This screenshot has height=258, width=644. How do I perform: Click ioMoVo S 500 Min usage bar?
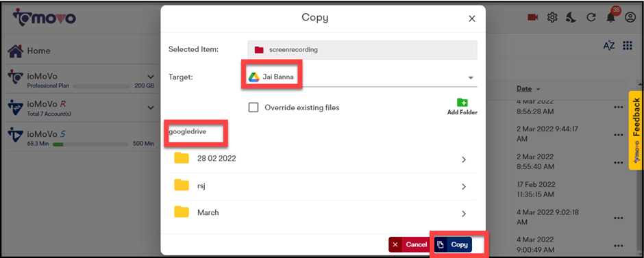90,144
